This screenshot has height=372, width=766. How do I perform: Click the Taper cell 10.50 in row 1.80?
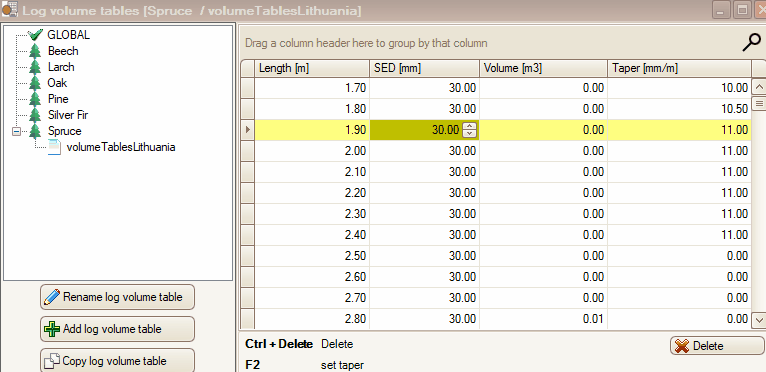(x=679, y=109)
